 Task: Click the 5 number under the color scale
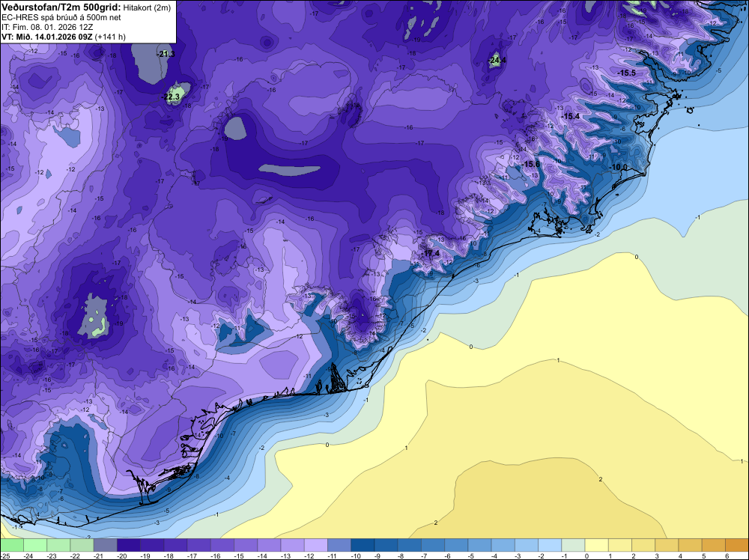tap(703, 556)
